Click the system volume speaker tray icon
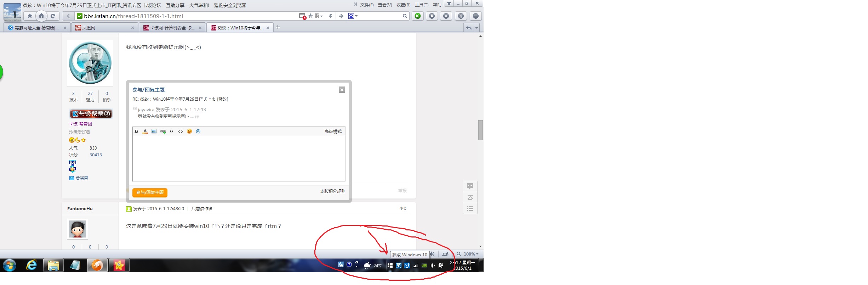The image size is (868, 285). pos(432,266)
